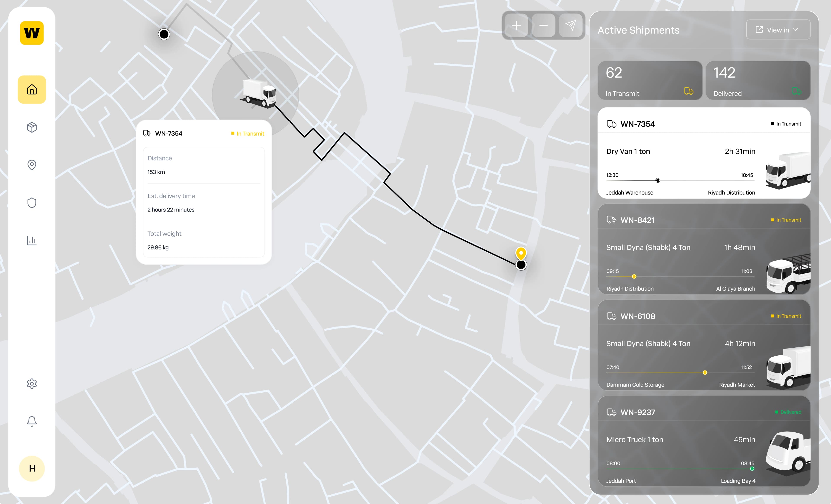Image resolution: width=831 pixels, height=504 pixels.
Task: Click the 29.86 kg weight value
Action: 158,247
